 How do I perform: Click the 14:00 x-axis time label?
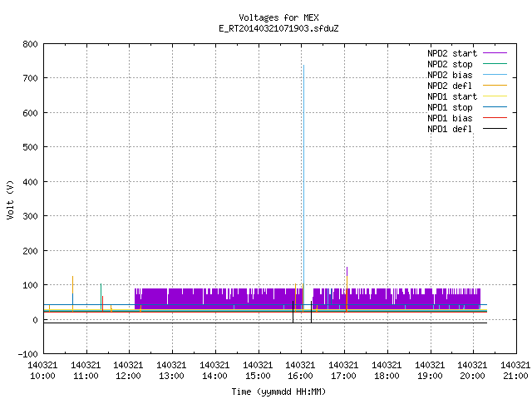[x=214, y=376]
